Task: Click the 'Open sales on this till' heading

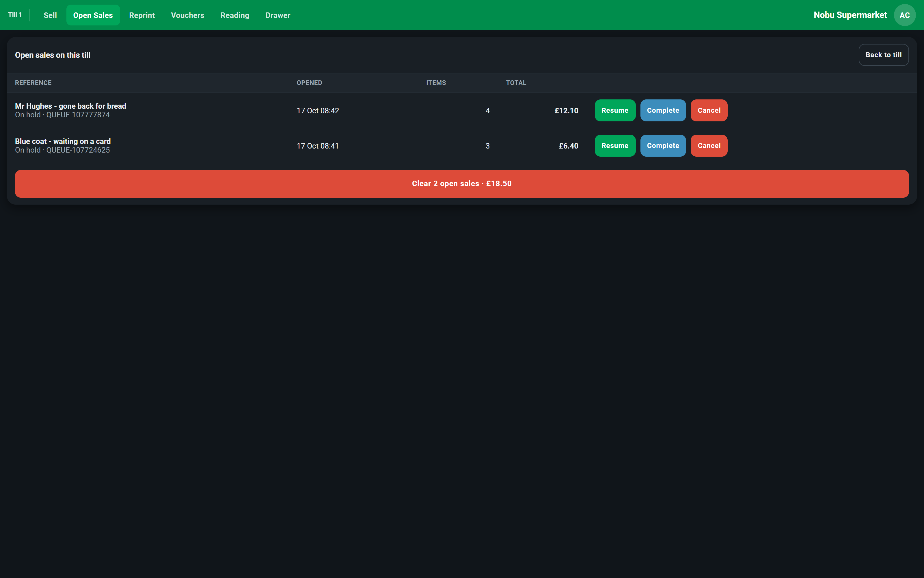Action: tap(53, 55)
